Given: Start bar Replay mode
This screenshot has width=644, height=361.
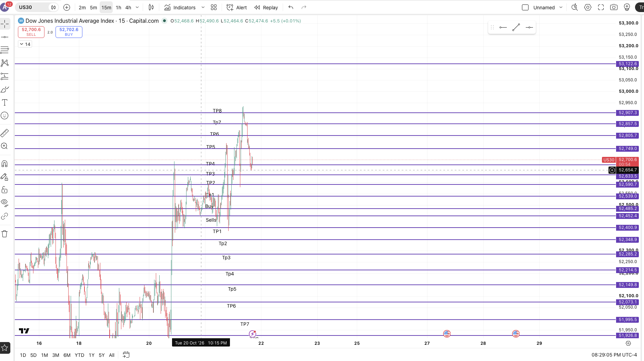Looking at the screenshot, I should coord(266,7).
